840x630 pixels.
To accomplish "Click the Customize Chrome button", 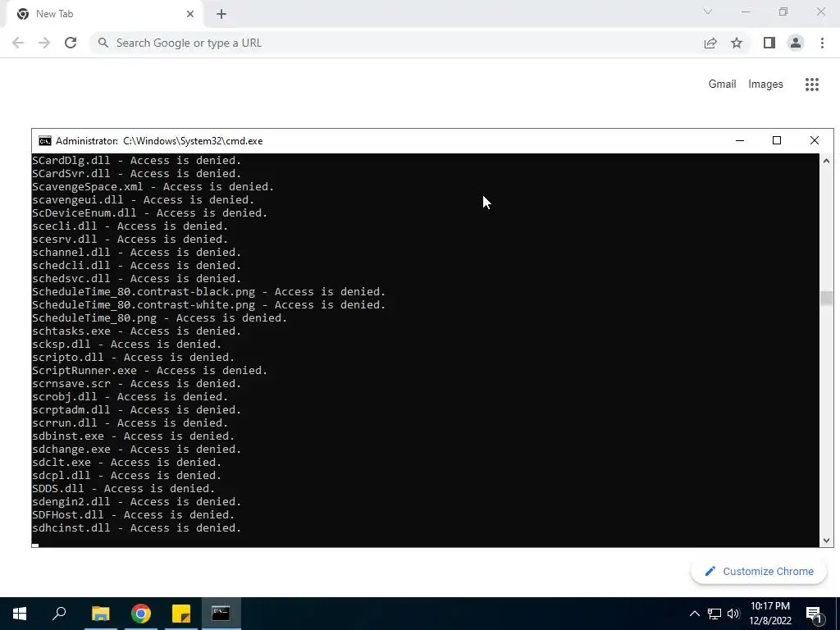I will 760,572.
